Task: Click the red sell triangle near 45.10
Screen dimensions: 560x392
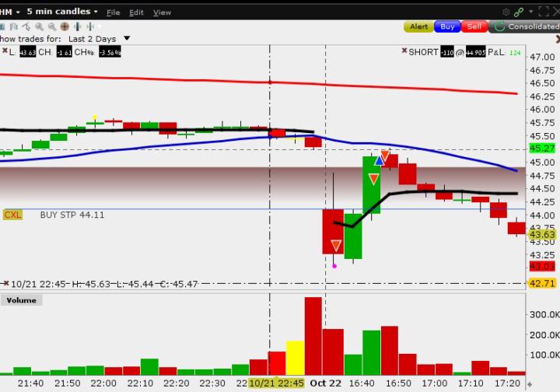Action: (385, 156)
